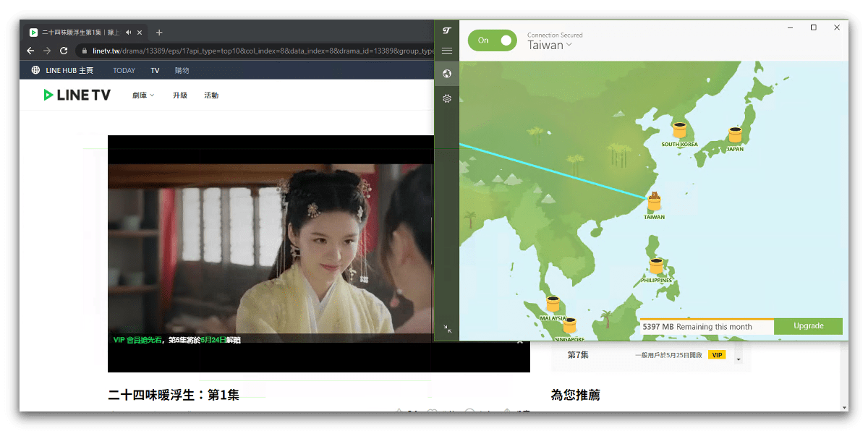Click the page scrollbar down arrow
Viewport: 868px width, 431px height.
click(843, 407)
